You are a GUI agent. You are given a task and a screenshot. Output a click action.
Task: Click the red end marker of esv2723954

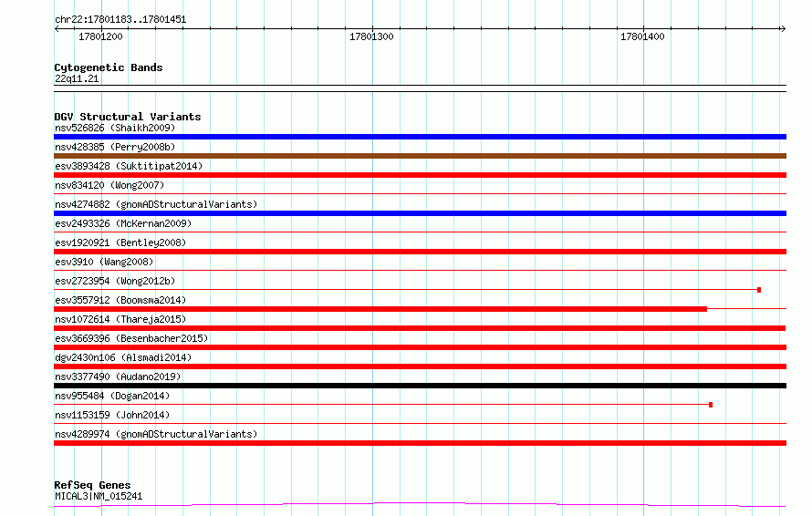click(759, 290)
